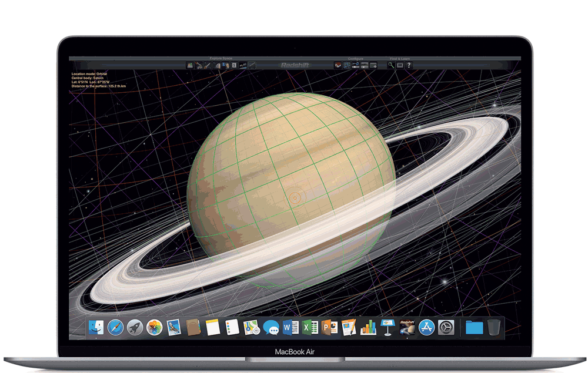Open the telescope tool in Explore Space
The width and height of the screenshot is (588, 373).
[208, 65]
